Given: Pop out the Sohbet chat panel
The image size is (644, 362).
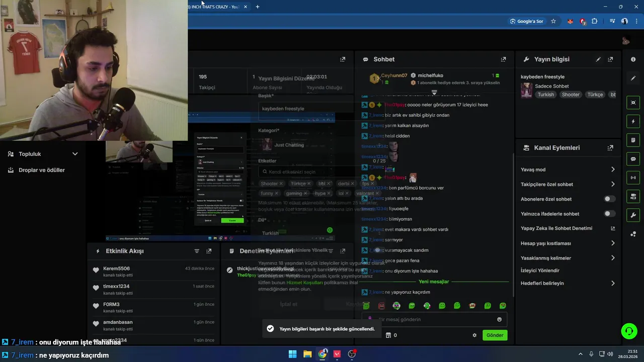Looking at the screenshot, I should (503, 59).
